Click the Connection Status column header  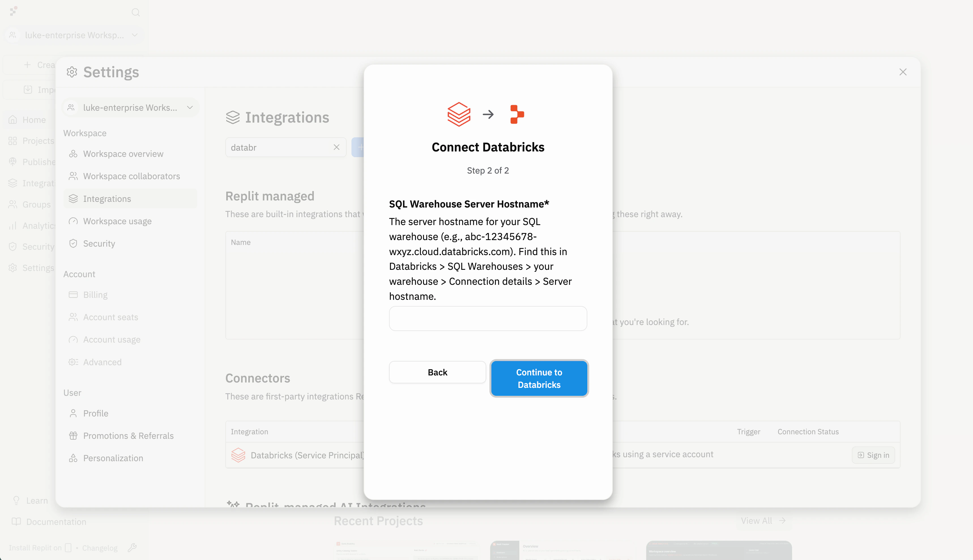click(x=808, y=432)
